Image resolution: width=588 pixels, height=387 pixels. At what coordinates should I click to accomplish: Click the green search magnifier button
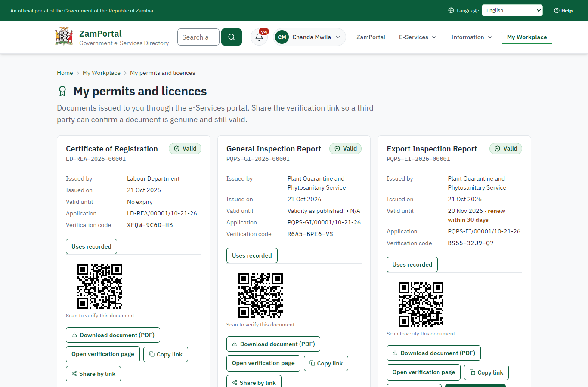pos(232,37)
